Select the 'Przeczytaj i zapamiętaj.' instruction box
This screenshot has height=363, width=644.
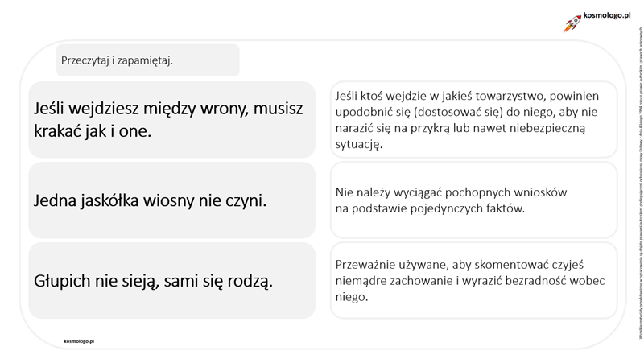pos(148,60)
